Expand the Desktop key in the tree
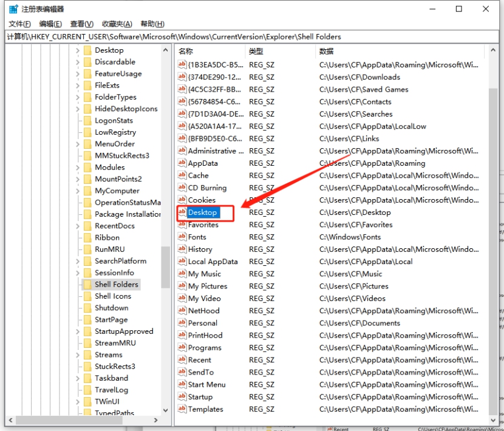 coord(78,50)
